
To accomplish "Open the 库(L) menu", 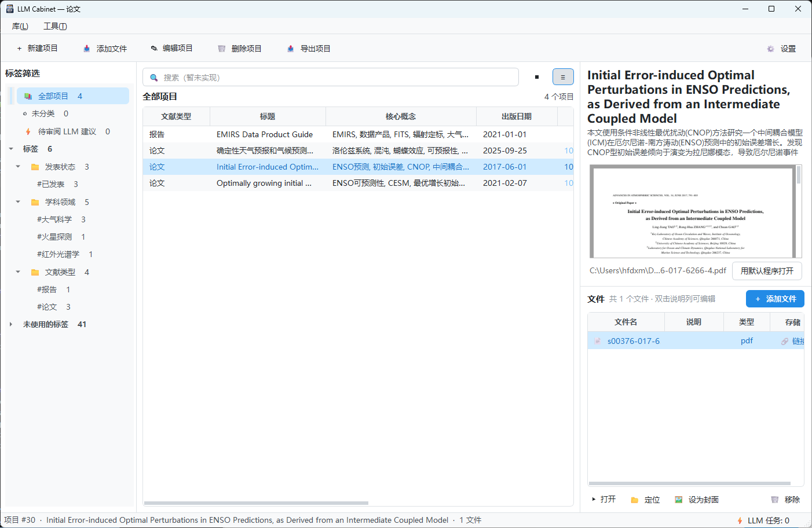I will [20, 26].
